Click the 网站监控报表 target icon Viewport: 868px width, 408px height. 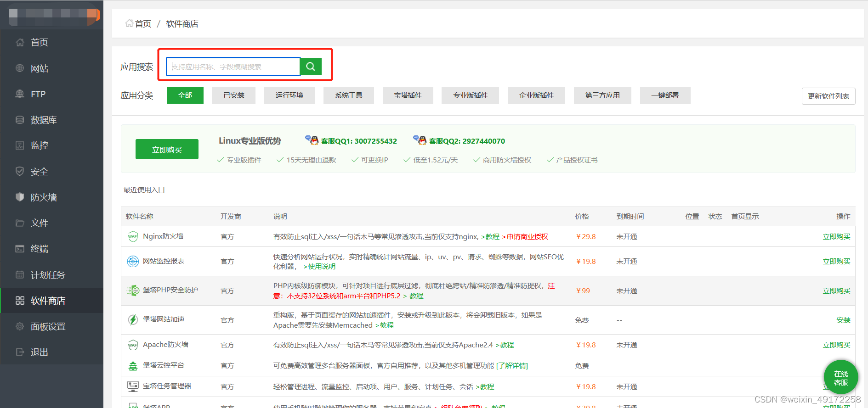[133, 261]
